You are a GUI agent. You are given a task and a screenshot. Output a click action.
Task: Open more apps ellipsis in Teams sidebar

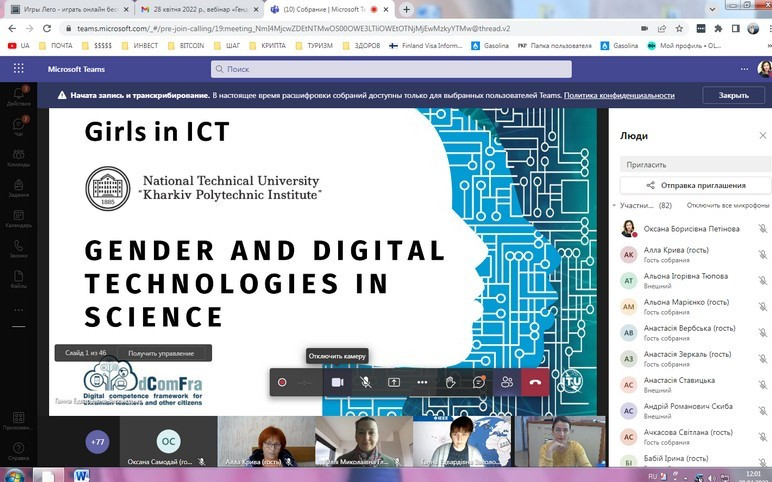18,310
